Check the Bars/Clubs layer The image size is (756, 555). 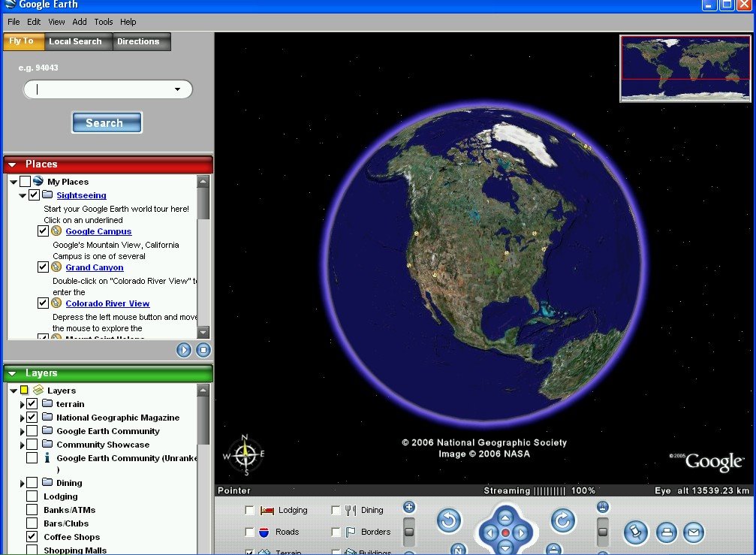(32, 523)
